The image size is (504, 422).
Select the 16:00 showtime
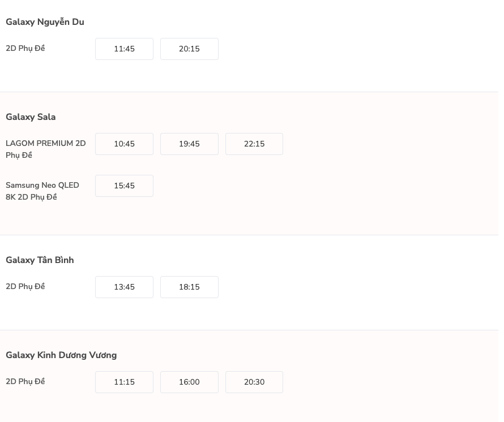[189, 382]
